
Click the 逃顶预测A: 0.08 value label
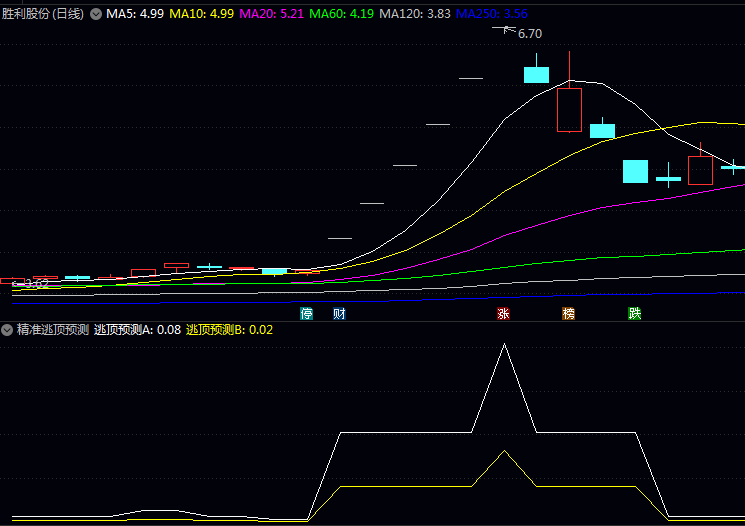coord(137,330)
